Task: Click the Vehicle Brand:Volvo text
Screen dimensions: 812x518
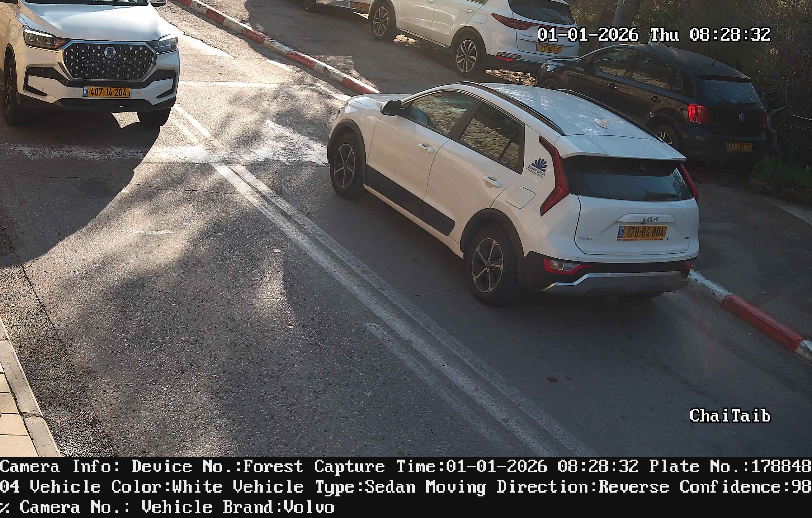Action: (x=238, y=507)
